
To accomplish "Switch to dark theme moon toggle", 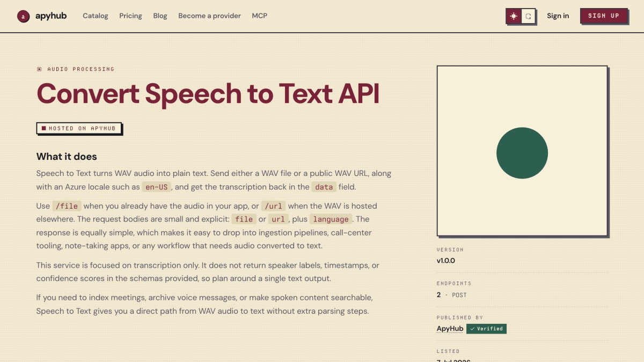I will tap(528, 16).
